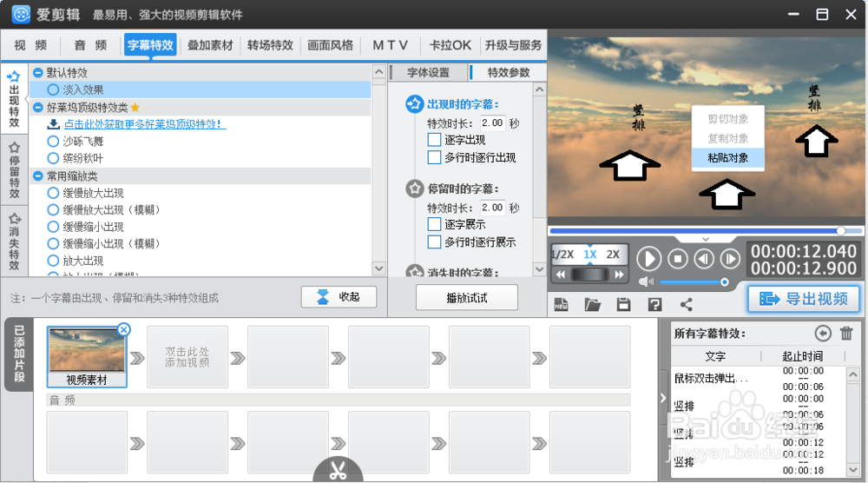Viewport: 868px width, 483px height.
Task: Select 缓慢放大出现 effect
Action: tap(53, 193)
